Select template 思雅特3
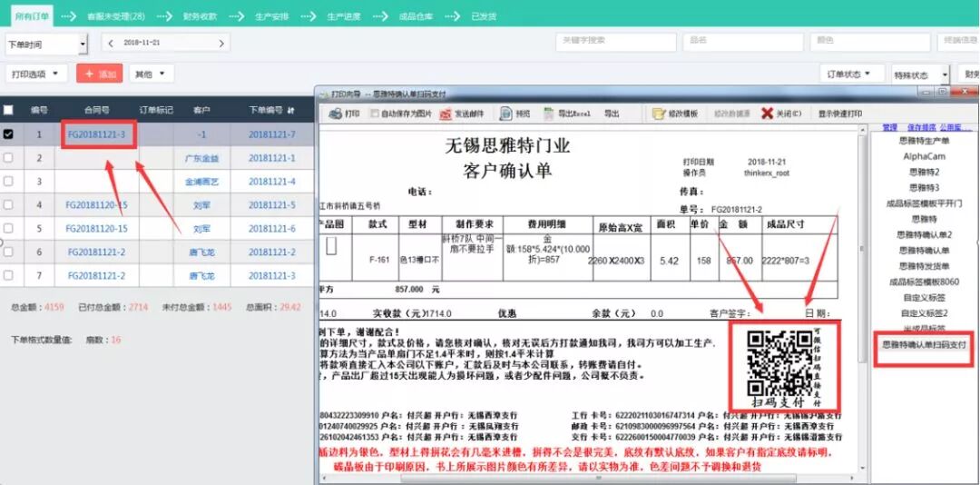This screenshot has height=485, width=980. 924,187
